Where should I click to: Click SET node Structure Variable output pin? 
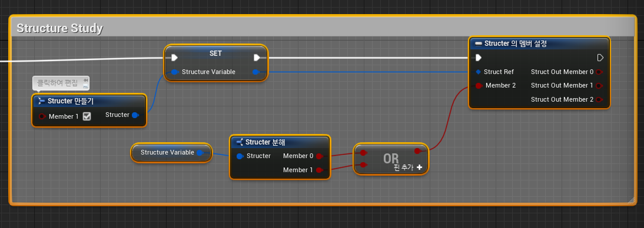[x=255, y=72]
